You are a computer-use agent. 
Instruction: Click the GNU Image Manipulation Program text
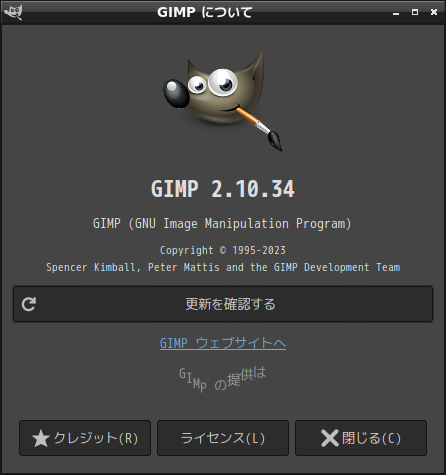[x=222, y=223]
